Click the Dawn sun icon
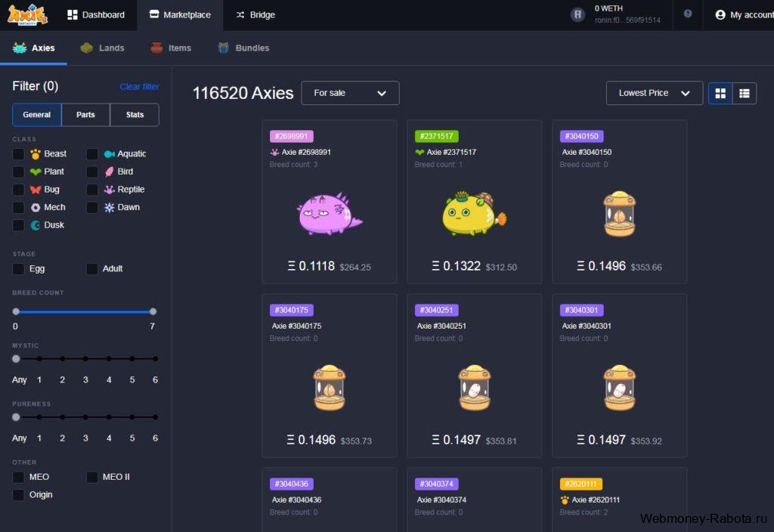 click(x=109, y=207)
